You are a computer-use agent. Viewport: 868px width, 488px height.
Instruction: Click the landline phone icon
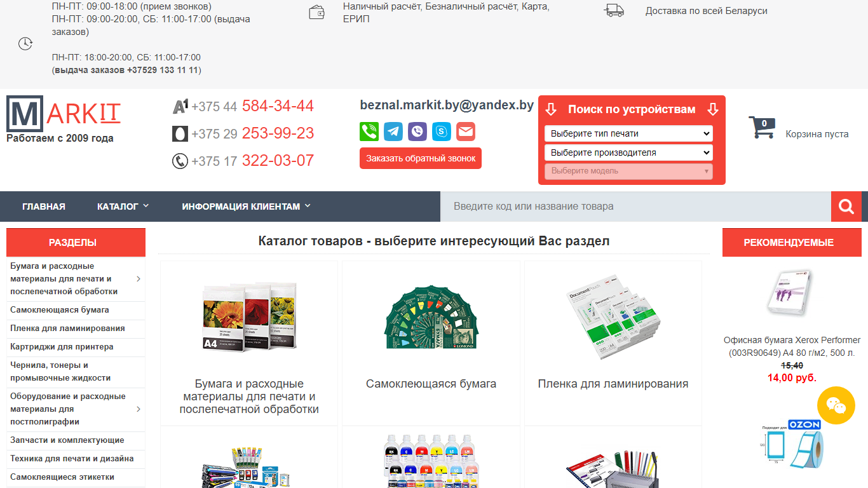[x=180, y=161]
